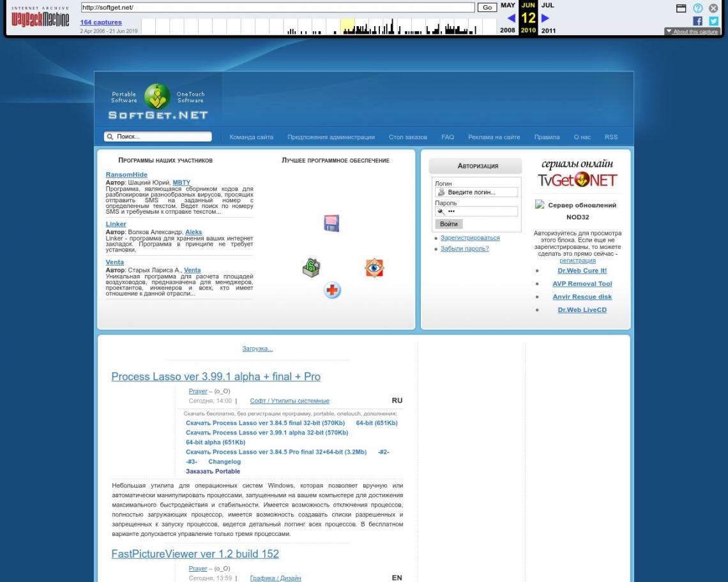Open the Wayback help question-mark icon
Viewport: 728px width, 582px height.
coord(698,8)
